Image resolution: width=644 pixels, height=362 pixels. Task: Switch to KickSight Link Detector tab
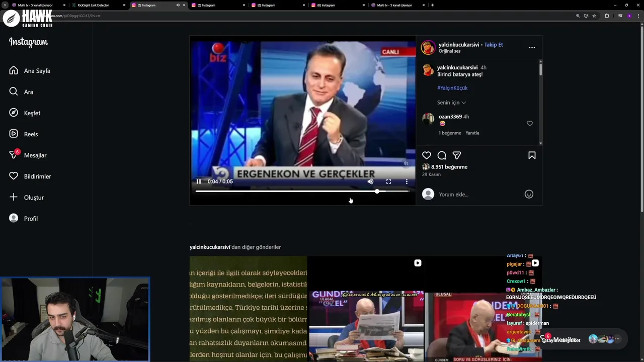(98, 5)
